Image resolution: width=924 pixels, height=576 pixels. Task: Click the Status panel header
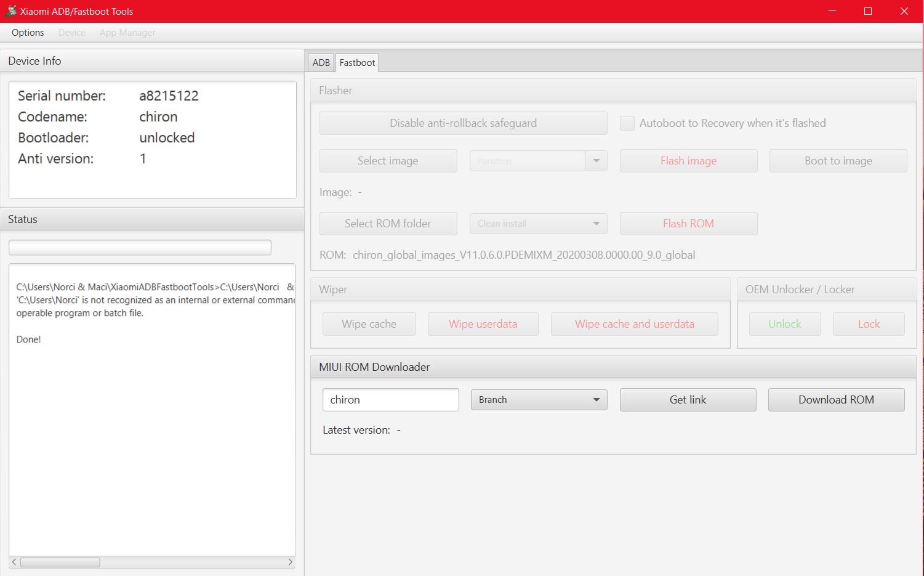(152, 219)
